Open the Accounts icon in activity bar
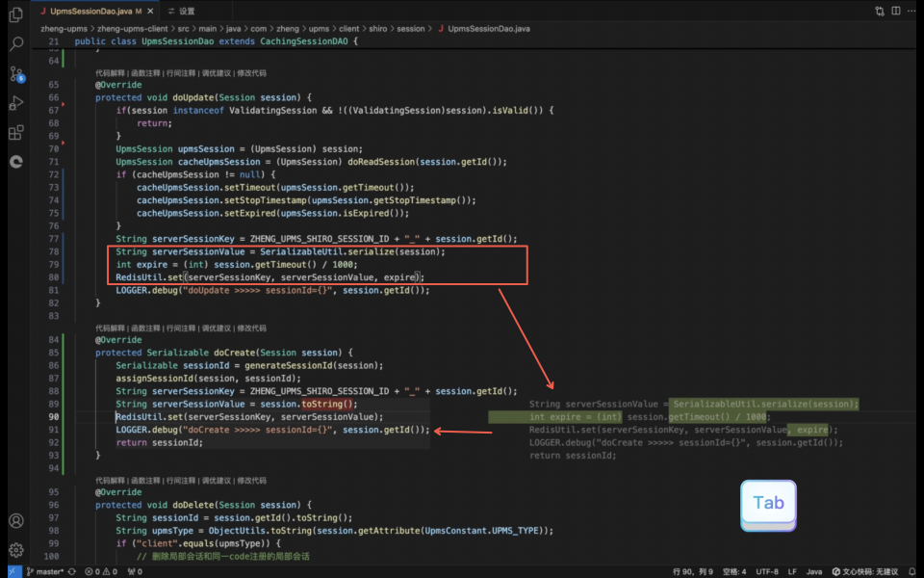This screenshot has height=578, width=924. pos(16,521)
